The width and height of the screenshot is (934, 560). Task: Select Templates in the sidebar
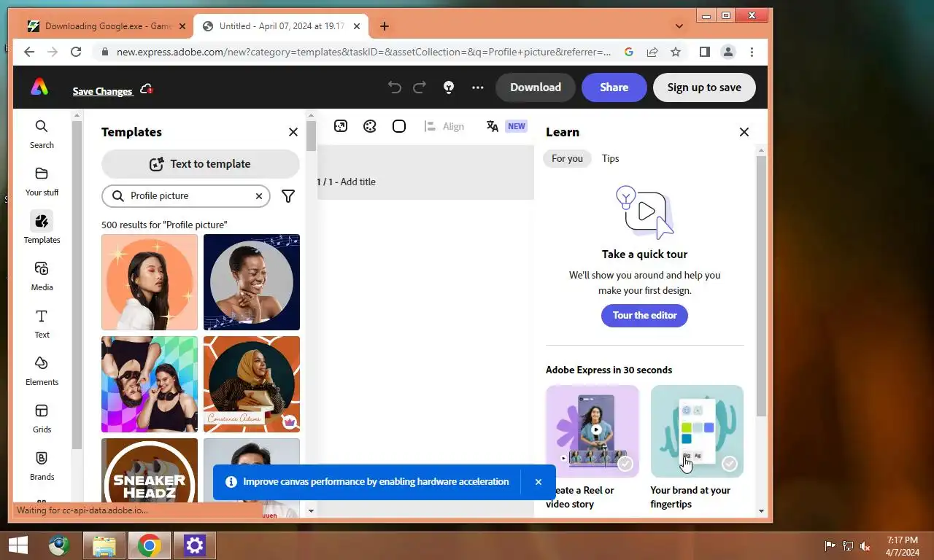(42, 228)
